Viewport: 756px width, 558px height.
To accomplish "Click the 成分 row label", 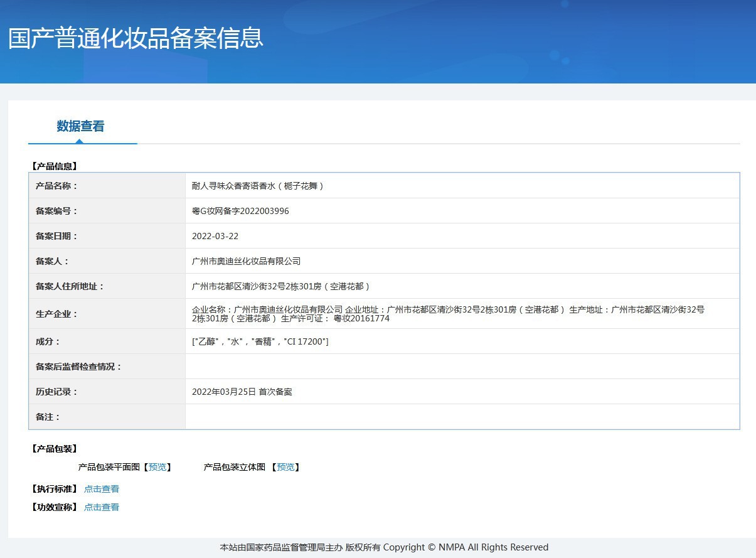I will (x=48, y=341).
